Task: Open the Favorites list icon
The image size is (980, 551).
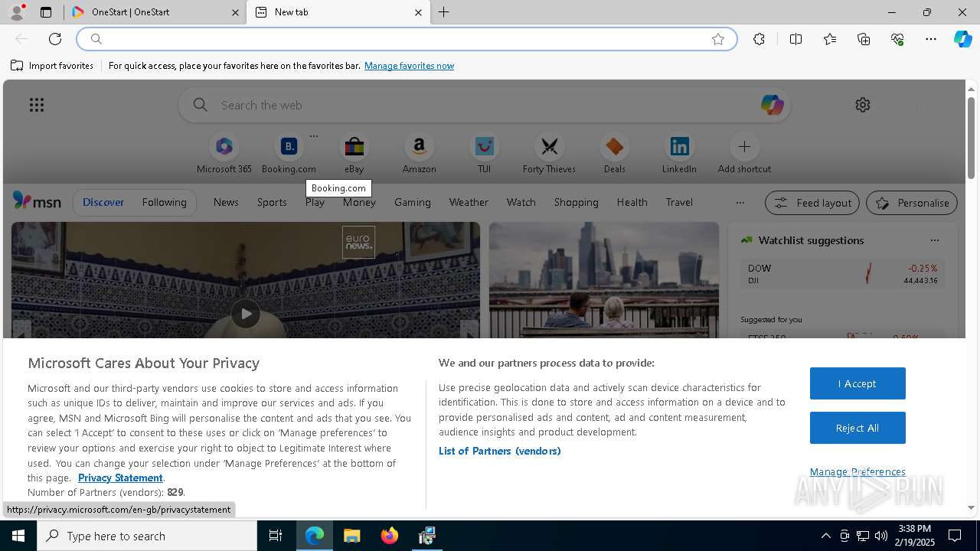Action: [x=830, y=39]
